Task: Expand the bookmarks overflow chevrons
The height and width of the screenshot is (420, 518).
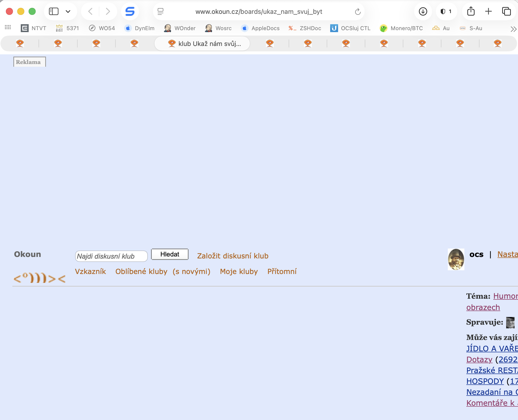Action: point(513,29)
